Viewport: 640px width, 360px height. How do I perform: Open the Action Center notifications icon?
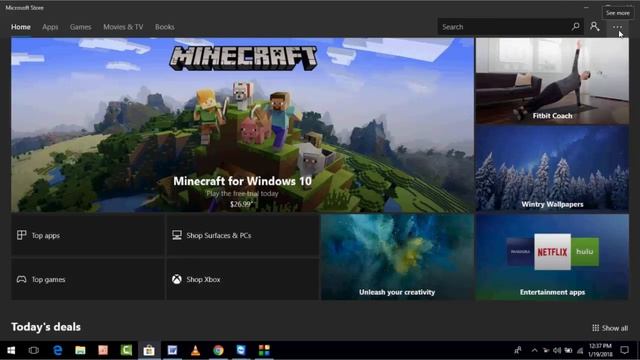(624, 350)
